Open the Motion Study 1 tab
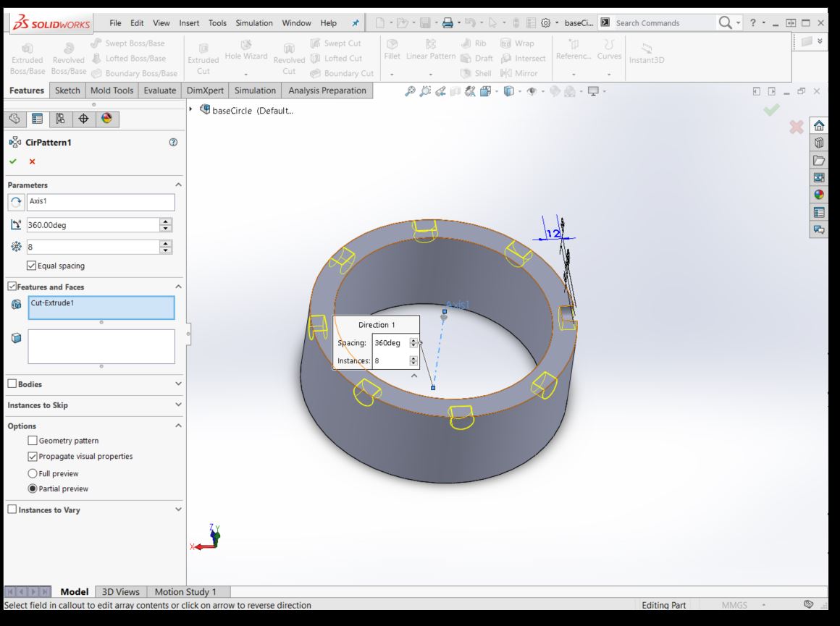Image resolution: width=840 pixels, height=626 pixels. pos(185,592)
